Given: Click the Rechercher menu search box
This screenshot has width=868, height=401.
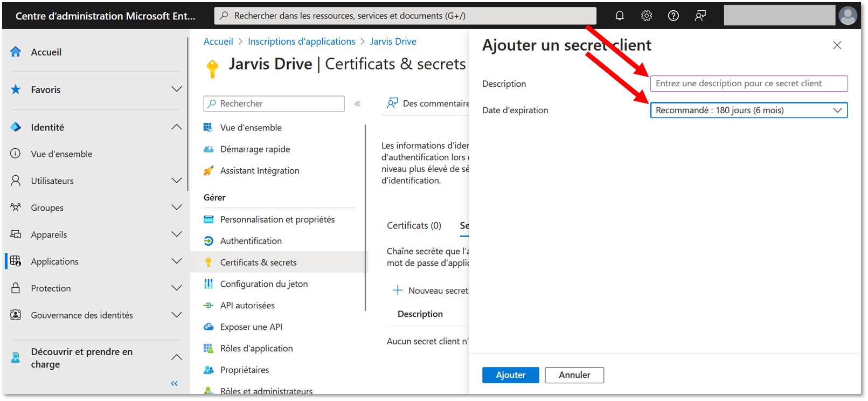Looking at the screenshot, I should coord(274,103).
